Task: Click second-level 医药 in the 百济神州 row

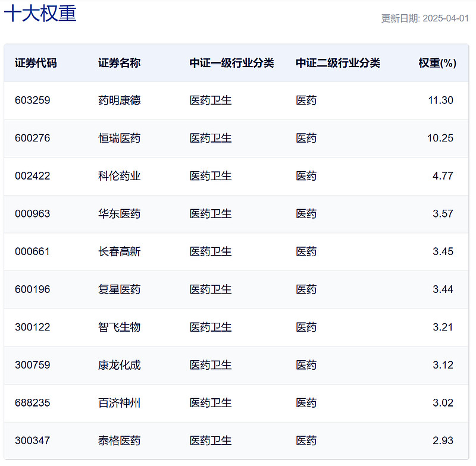Action: pos(306,403)
